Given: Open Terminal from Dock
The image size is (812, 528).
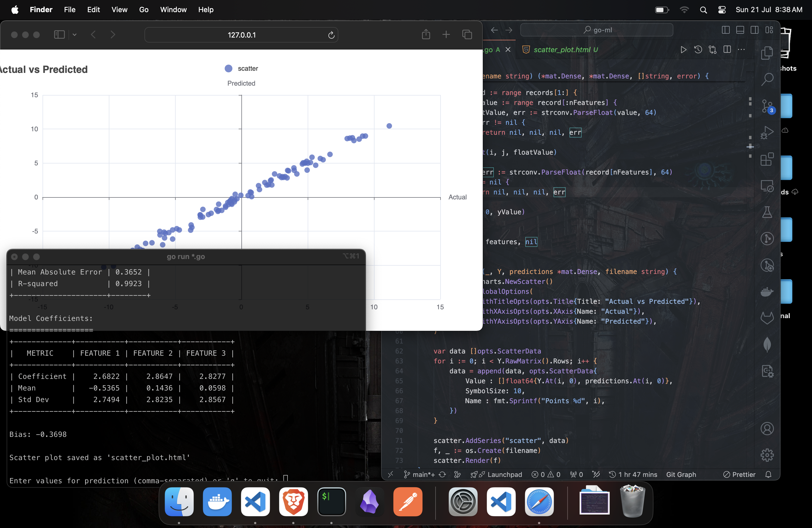Looking at the screenshot, I should point(331,502).
